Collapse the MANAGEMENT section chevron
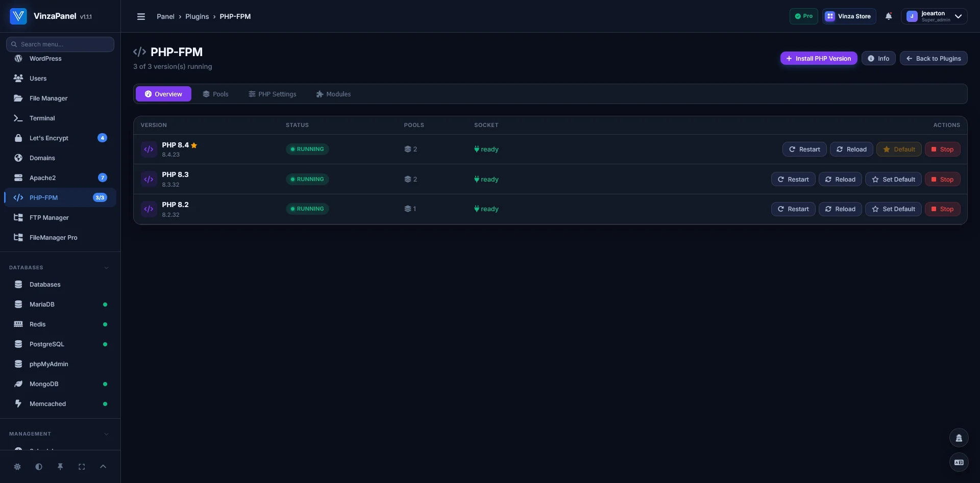The image size is (980, 483). 106,434
